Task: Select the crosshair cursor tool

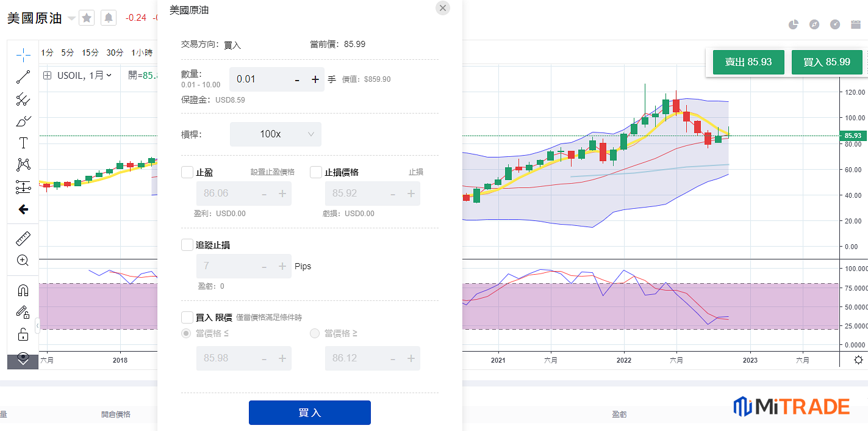Action: [23, 55]
